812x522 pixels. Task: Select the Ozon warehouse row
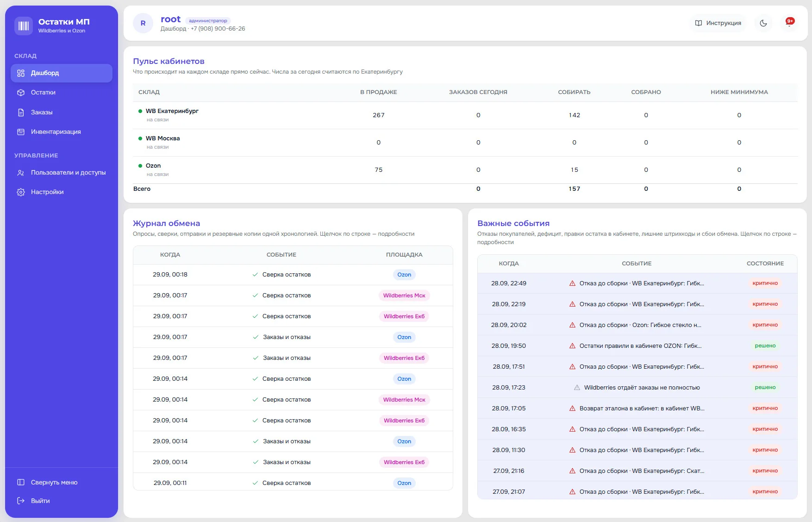(465, 170)
